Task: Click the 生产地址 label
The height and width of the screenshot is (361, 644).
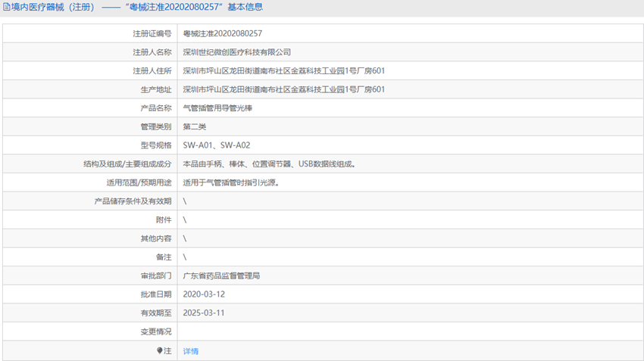Action: 156,89
